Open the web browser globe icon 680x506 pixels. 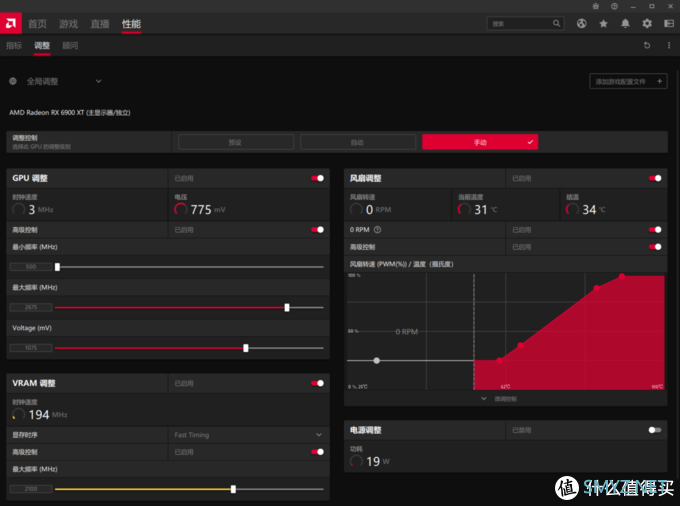point(581,23)
